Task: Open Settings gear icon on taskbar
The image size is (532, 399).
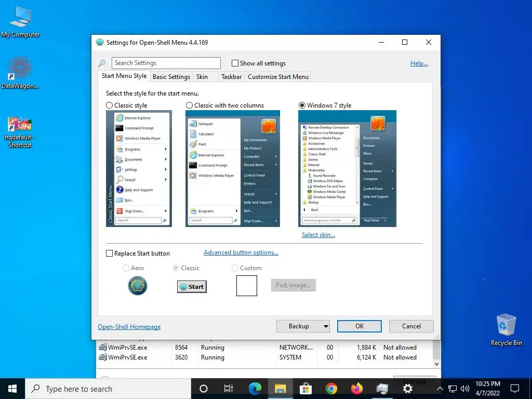Action: click(407, 389)
